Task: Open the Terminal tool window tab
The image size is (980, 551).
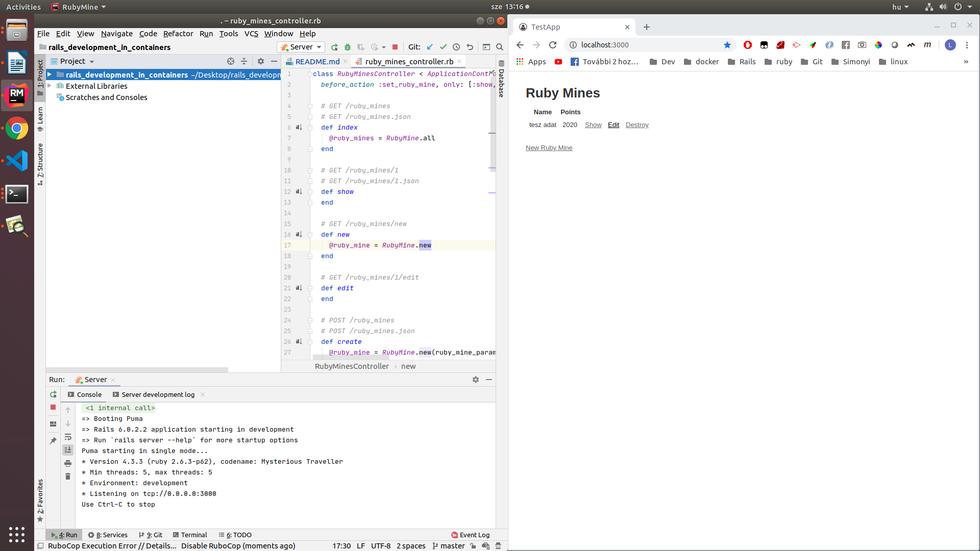Action: click(x=190, y=535)
